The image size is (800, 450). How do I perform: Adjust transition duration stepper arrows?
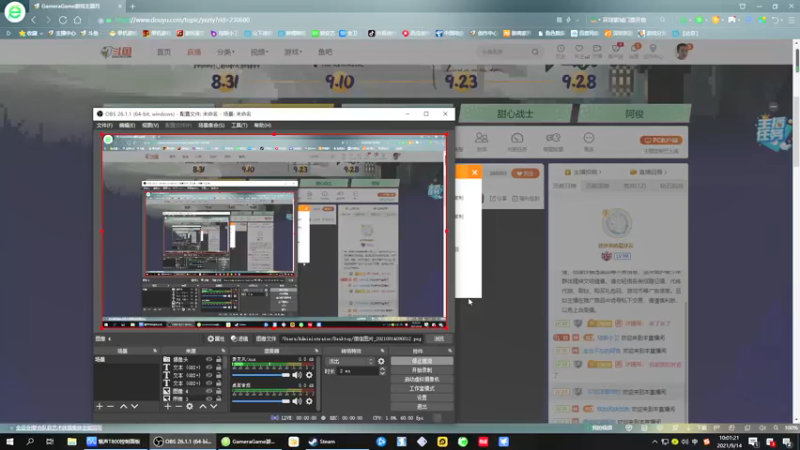click(382, 371)
